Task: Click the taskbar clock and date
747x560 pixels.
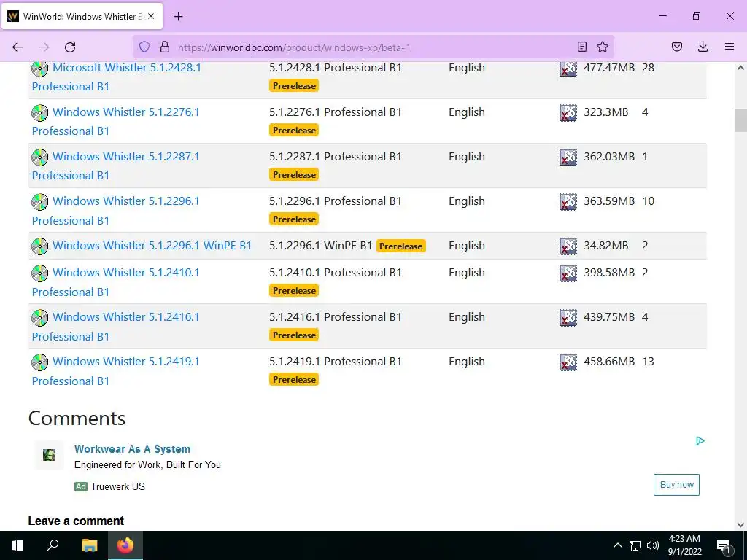Action: click(684, 545)
